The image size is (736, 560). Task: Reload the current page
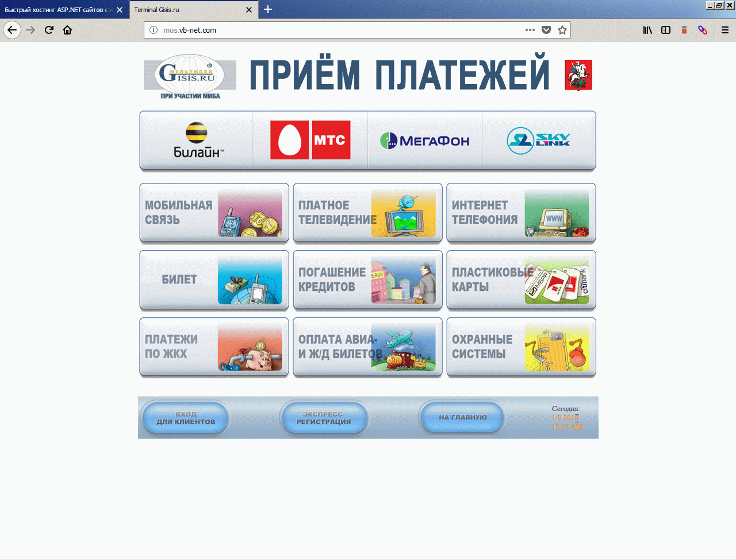click(x=49, y=30)
